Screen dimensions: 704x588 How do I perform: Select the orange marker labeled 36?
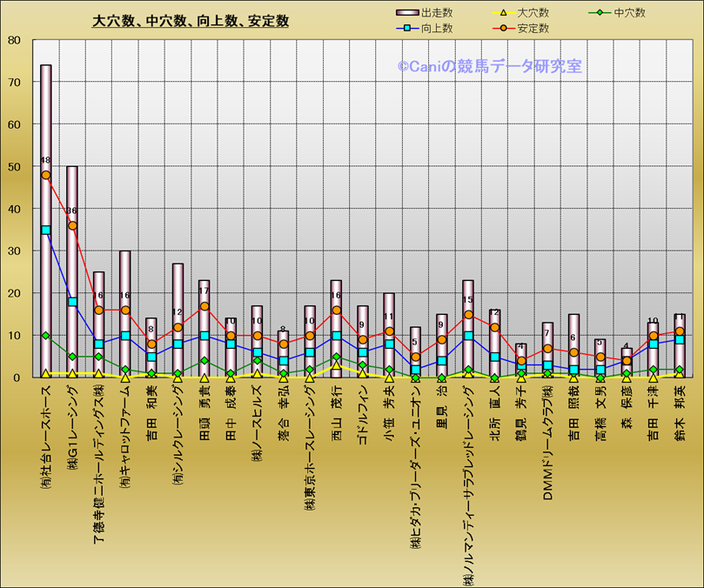click(x=72, y=225)
